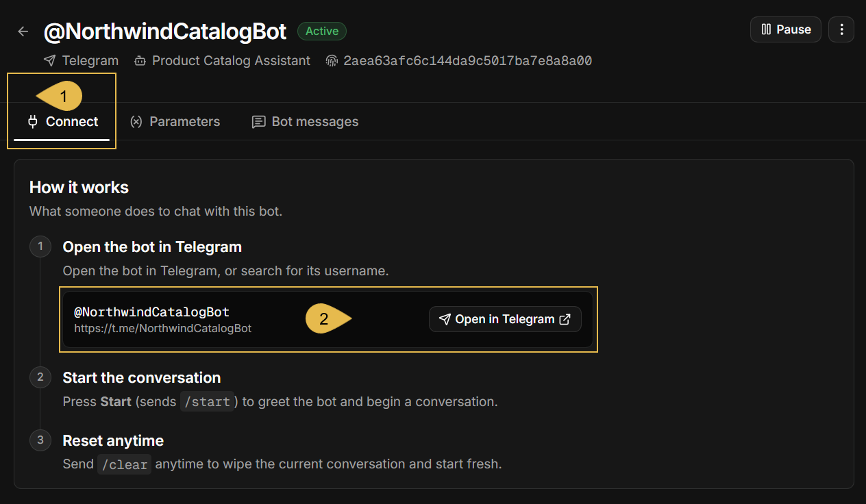Click the external link icon in Open in Telegram
The image size is (866, 504).
[x=565, y=319]
